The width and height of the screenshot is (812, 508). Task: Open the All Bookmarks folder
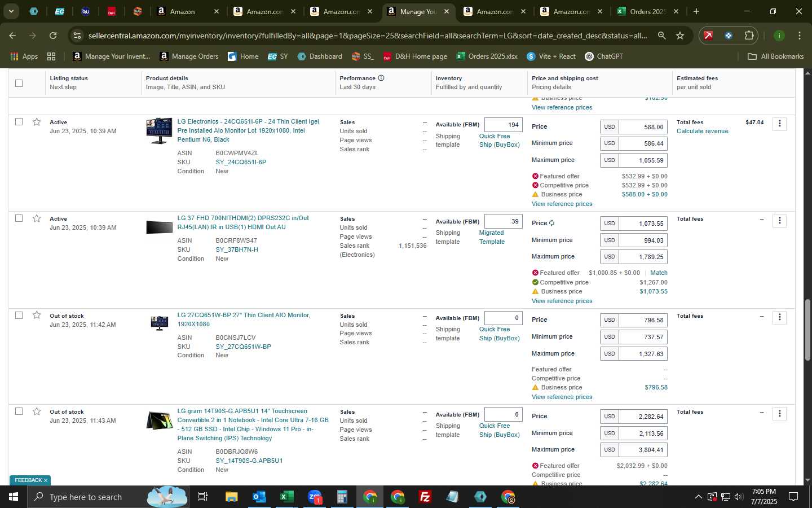click(775, 56)
